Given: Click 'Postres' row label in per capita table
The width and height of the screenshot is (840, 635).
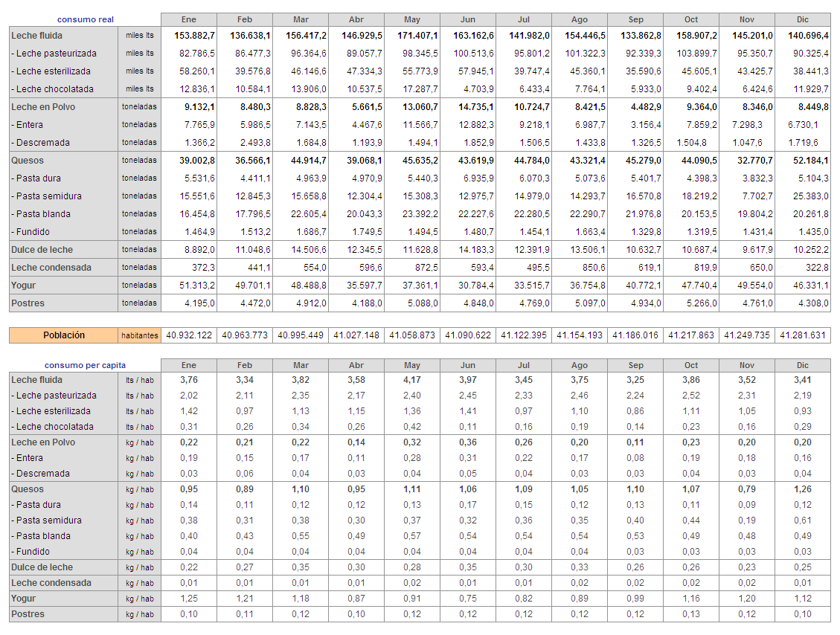Looking at the screenshot, I should (x=28, y=614).
